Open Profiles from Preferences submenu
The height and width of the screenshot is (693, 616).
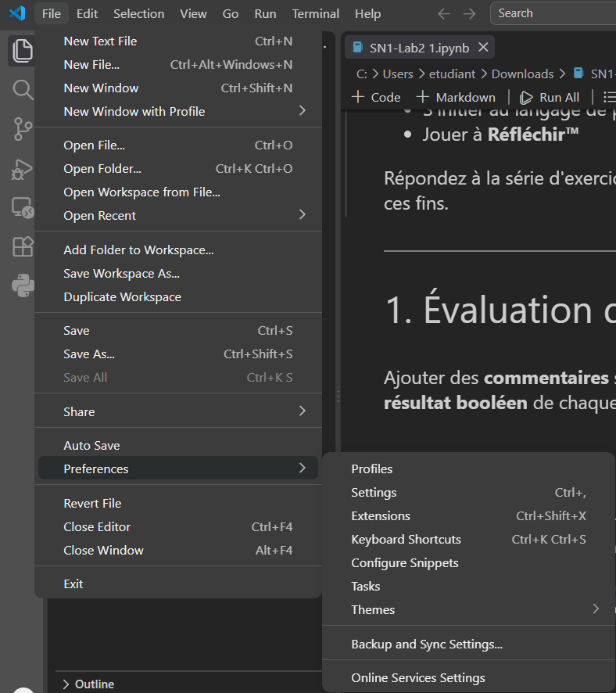click(x=468, y=469)
